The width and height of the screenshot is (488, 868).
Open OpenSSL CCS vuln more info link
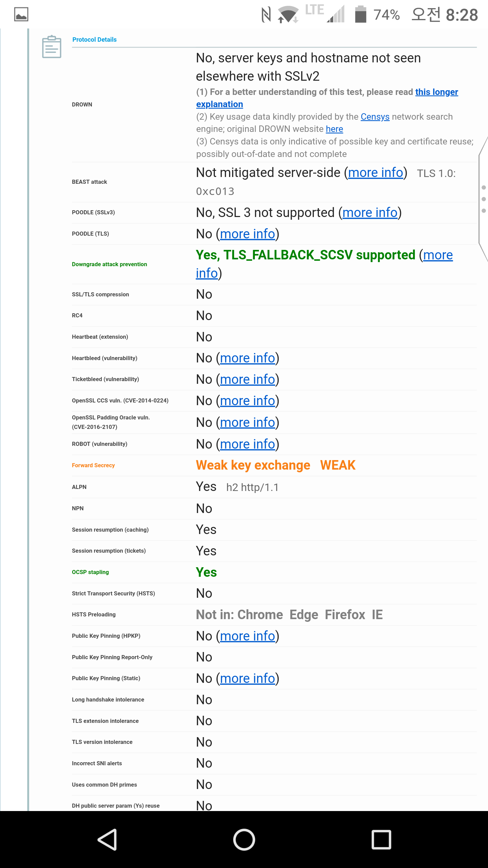tap(247, 401)
